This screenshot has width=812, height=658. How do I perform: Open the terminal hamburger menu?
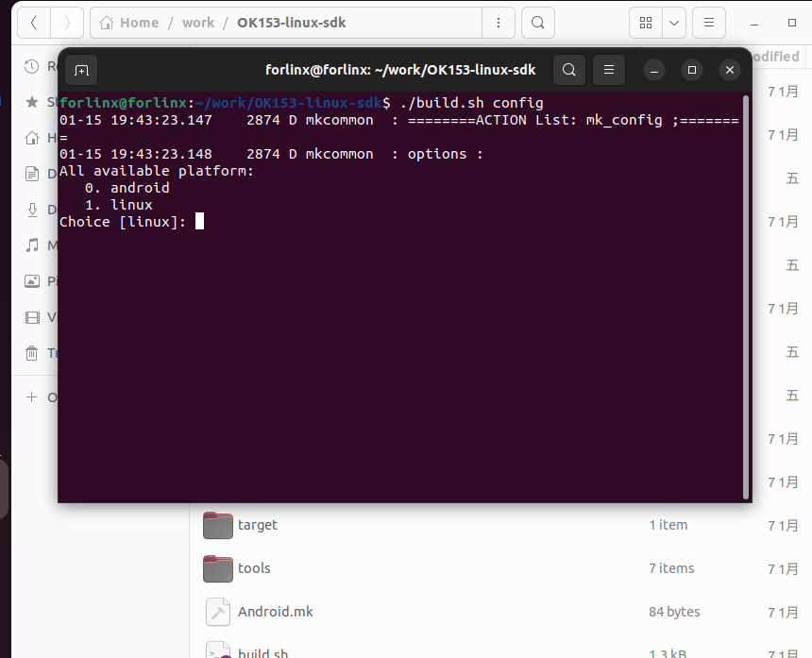pos(609,70)
